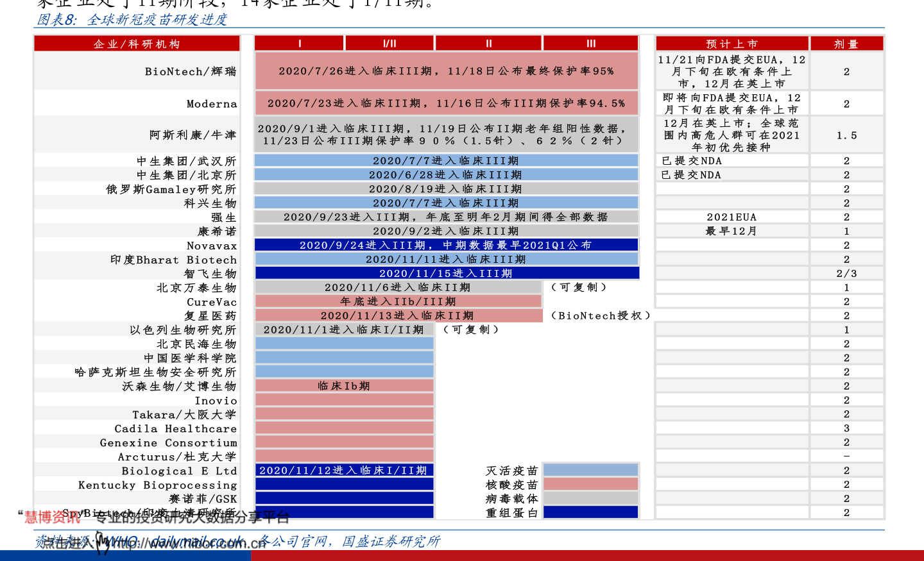
Task: Select the phase I column header
Action: 299,44
